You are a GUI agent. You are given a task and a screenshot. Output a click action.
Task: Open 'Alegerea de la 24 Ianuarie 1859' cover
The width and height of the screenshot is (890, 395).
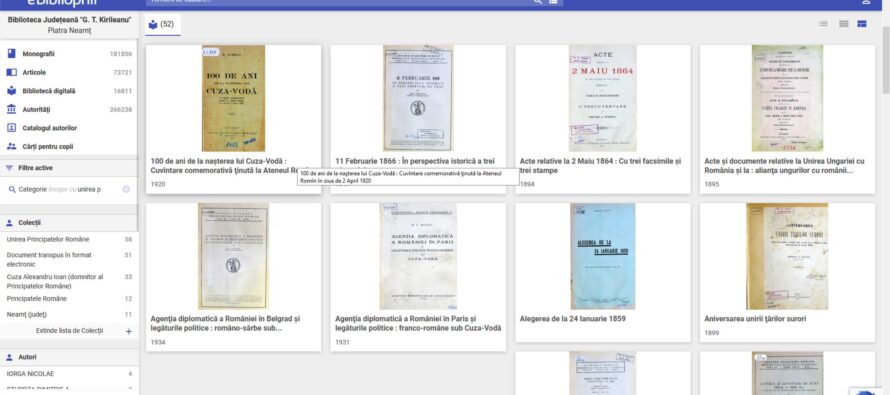pyautogui.click(x=603, y=257)
